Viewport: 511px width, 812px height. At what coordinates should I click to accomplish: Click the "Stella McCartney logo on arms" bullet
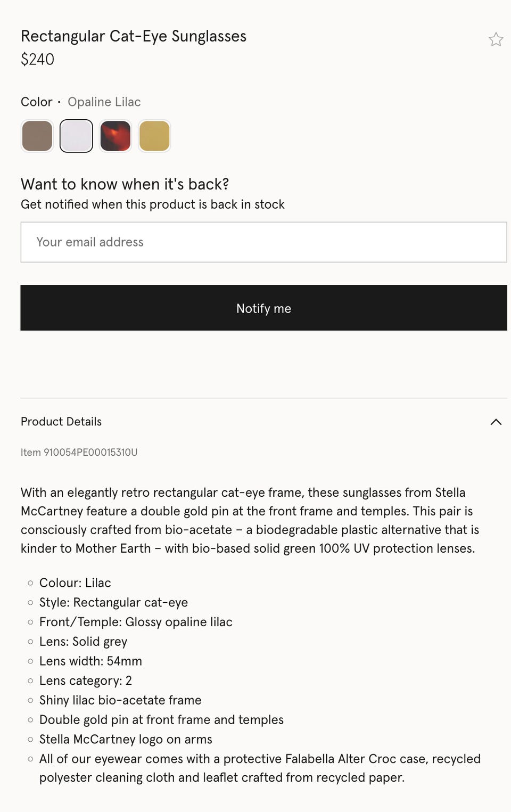point(126,739)
